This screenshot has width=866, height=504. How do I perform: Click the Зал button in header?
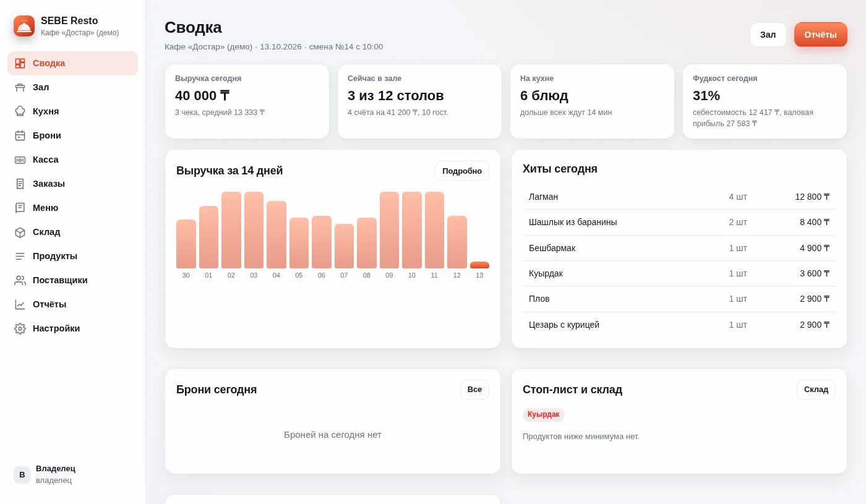768,35
